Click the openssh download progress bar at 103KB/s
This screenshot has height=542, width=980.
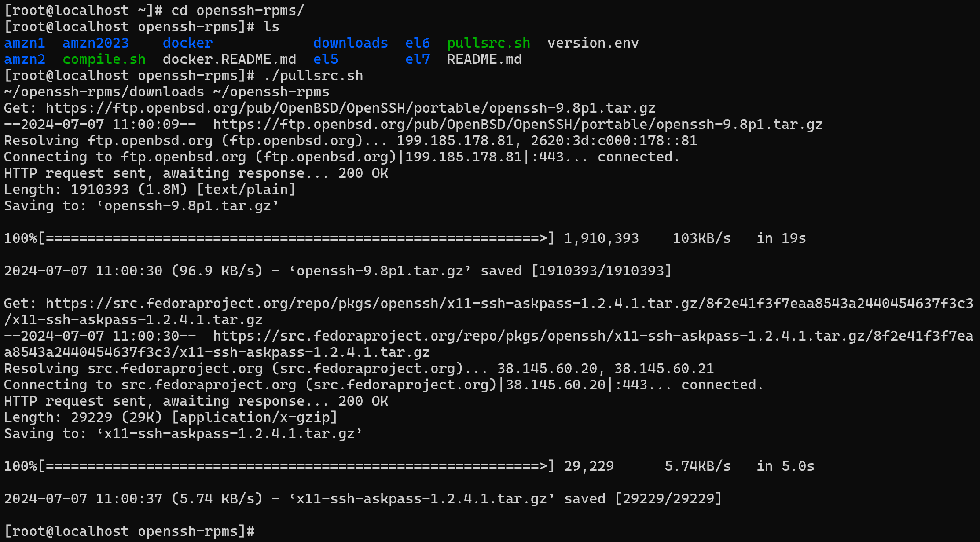click(296, 238)
